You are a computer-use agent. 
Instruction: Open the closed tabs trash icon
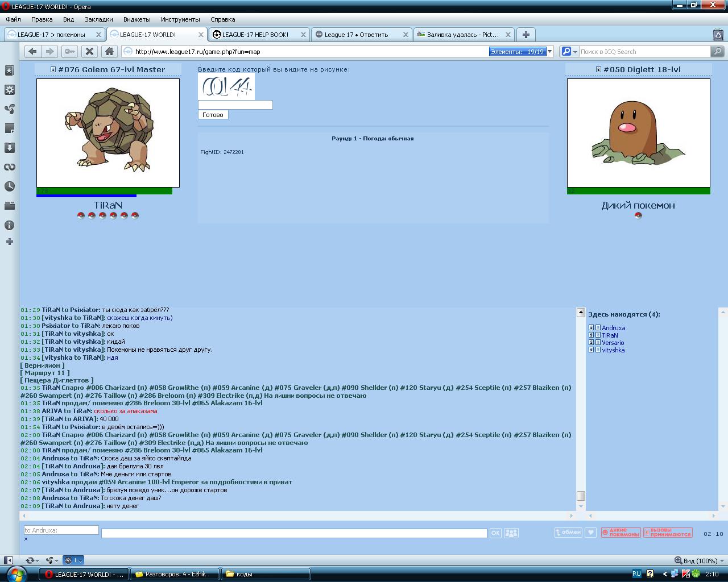pos(718,34)
